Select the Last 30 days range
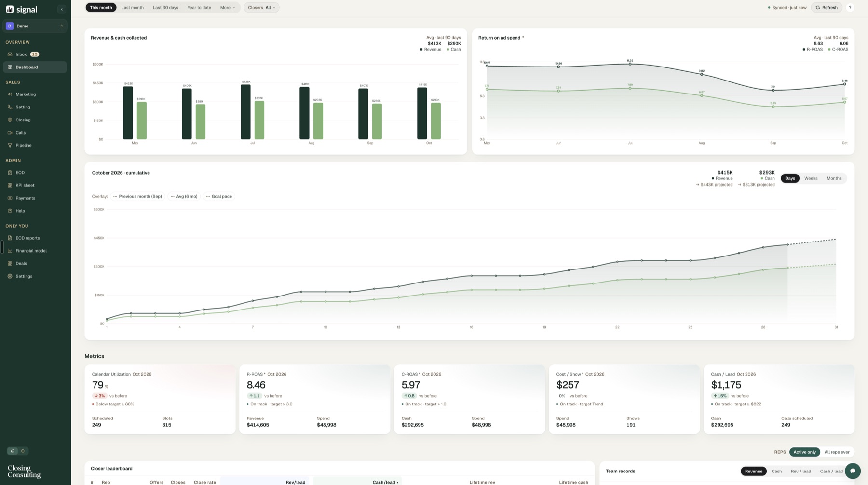Screen dimensions: 868x485 click(165, 8)
